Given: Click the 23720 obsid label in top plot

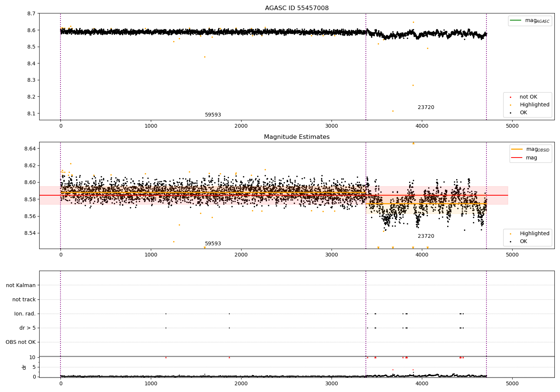Looking at the screenshot, I should pyautogui.click(x=426, y=107).
